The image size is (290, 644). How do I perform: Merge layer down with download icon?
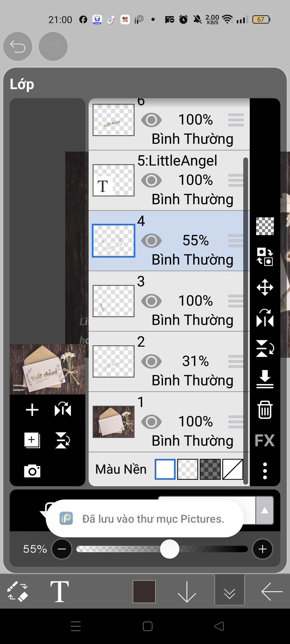tap(265, 379)
